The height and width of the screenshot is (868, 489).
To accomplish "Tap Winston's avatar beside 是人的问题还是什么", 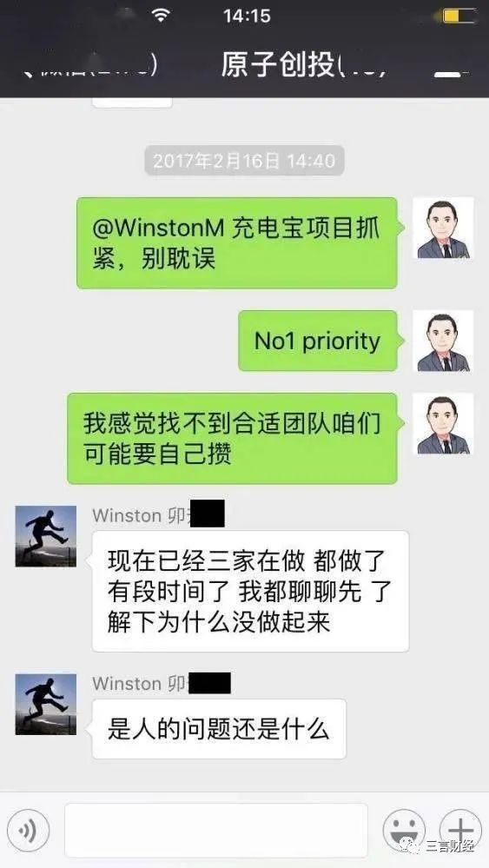I will tap(46, 704).
